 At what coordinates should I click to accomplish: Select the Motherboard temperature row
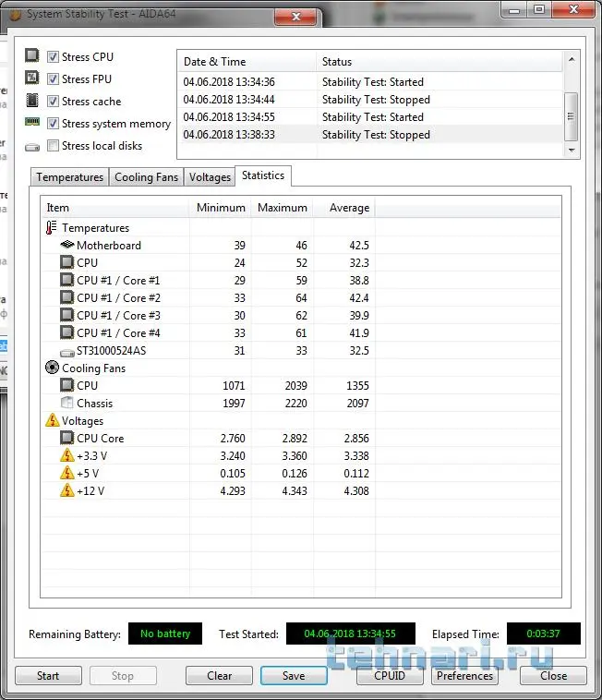tap(301, 245)
